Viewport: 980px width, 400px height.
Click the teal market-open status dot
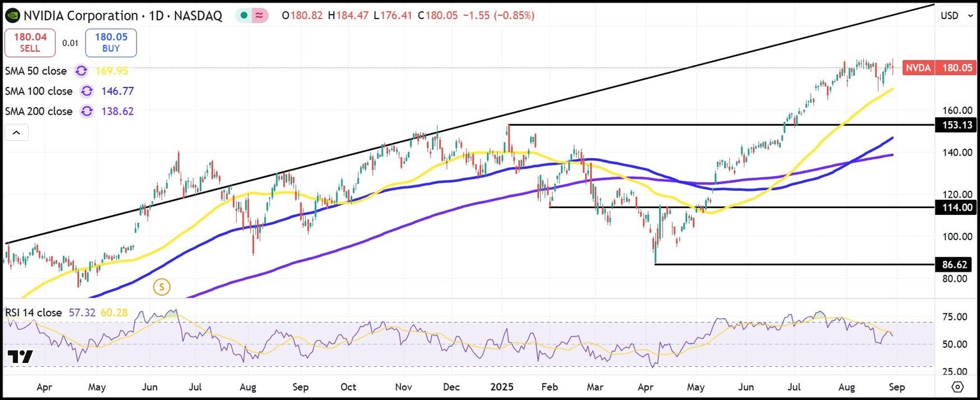(x=242, y=14)
